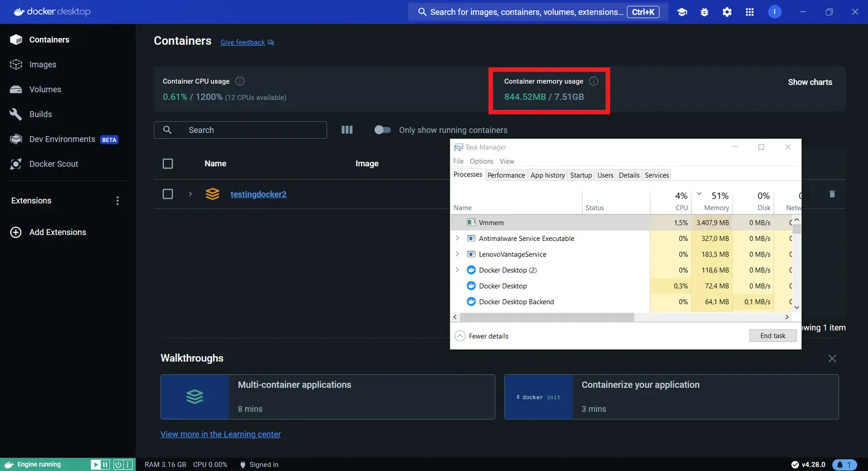Click the Docker Desktop logo

(x=52, y=11)
